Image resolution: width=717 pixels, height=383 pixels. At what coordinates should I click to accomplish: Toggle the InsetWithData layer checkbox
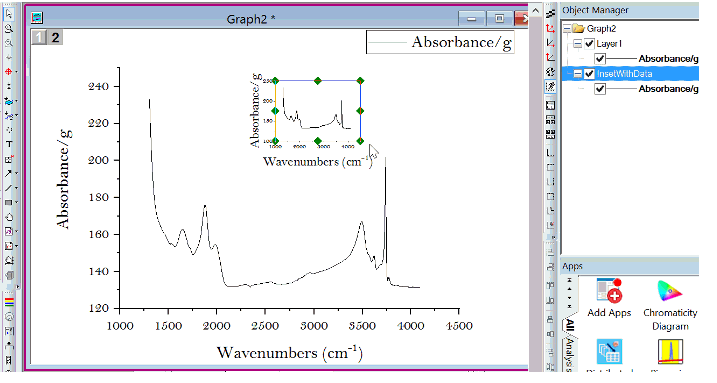(x=589, y=74)
